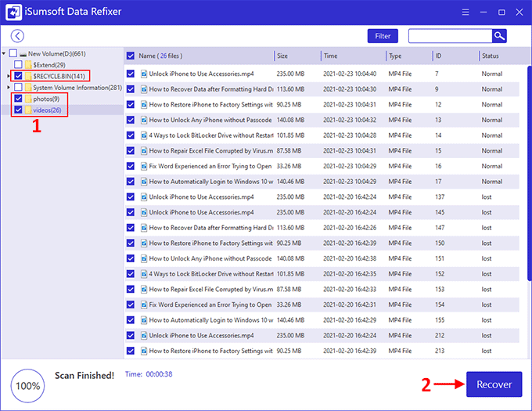Click the MP4 file icon for ID 147
This screenshot has width=532, height=411.
point(144,228)
